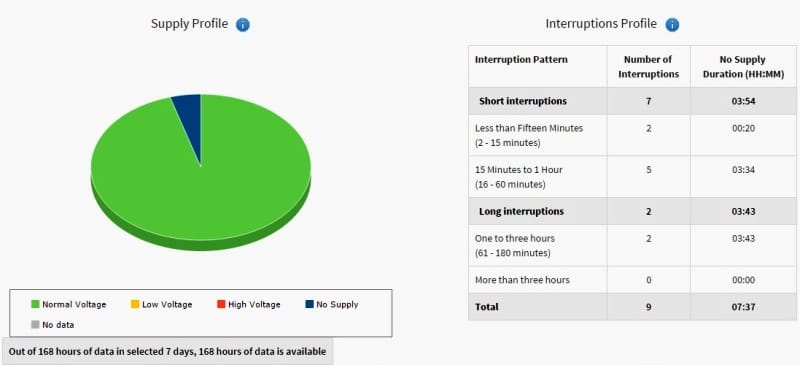
Task: Select the Less than Fifteen Minutes row
Action: [x=632, y=135]
